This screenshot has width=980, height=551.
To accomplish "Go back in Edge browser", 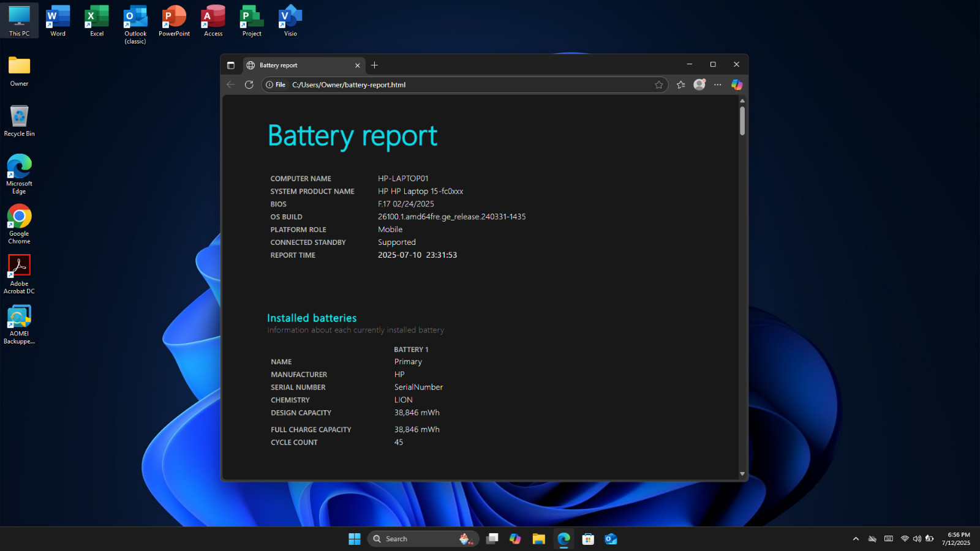I will click(x=230, y=84).
